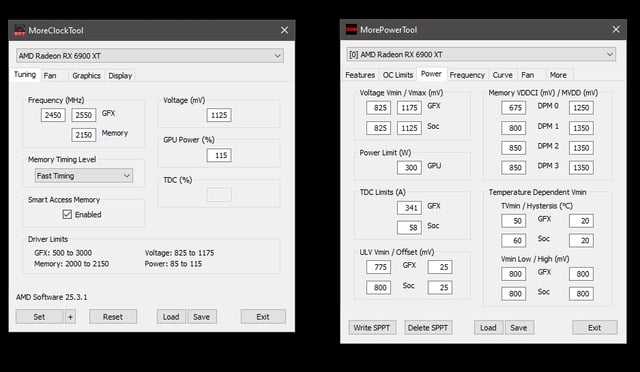The width and height of the screenshot is (640, 372).
Task: Toggle Smart Access Memory Enabled checkbox
Action: [x=67, y=214]
